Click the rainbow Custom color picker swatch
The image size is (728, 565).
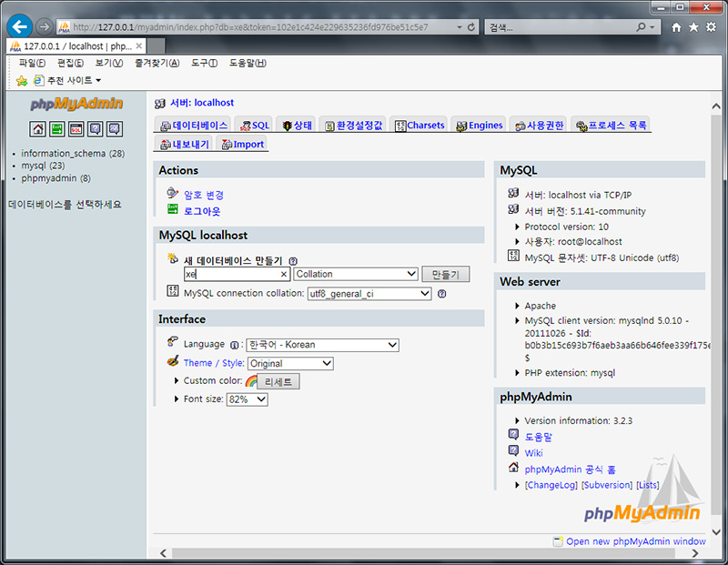click(x=251, y=381)
